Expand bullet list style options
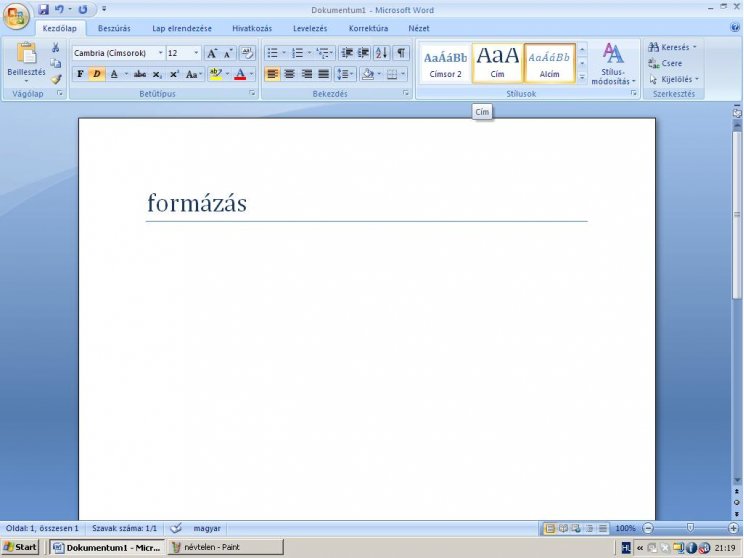744x558 pixels. [284, 53]
